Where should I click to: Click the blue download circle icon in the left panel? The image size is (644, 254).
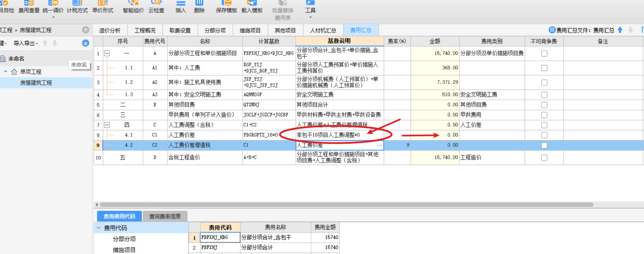(x=85, y=43)
